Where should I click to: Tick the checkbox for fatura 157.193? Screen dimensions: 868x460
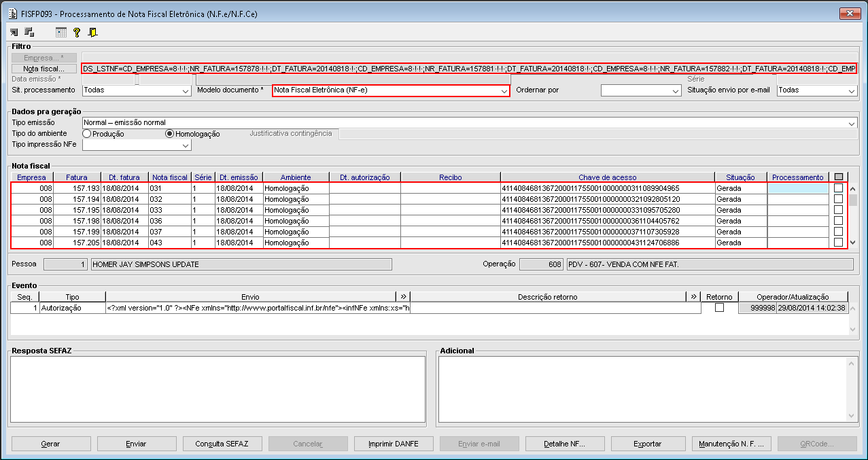pos(838,188)
